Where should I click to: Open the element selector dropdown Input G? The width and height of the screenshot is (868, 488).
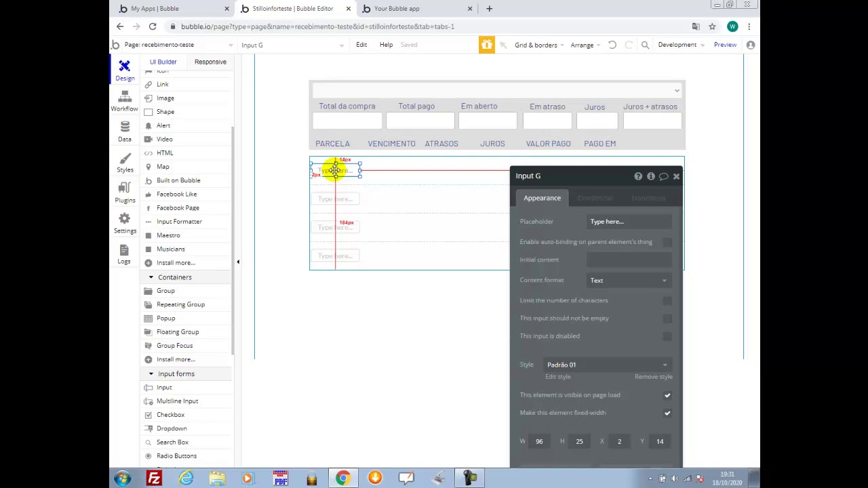[x=292, y=45]
